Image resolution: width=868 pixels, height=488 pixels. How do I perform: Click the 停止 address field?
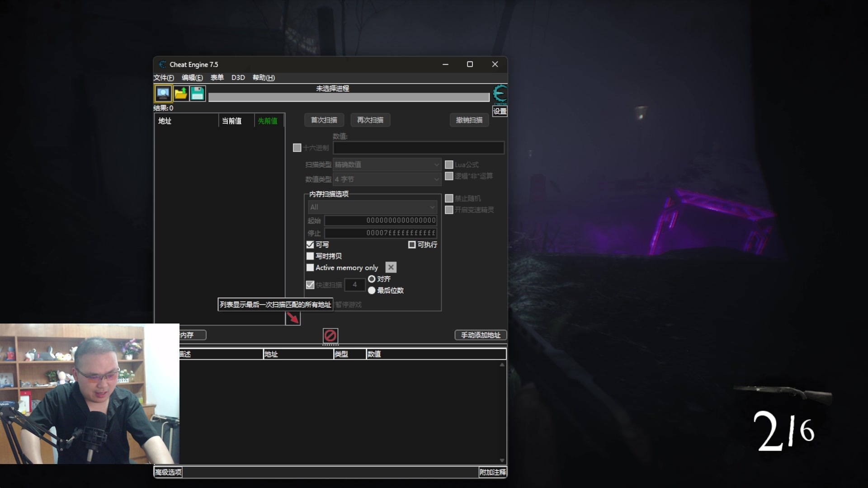[x=381, y=233]
